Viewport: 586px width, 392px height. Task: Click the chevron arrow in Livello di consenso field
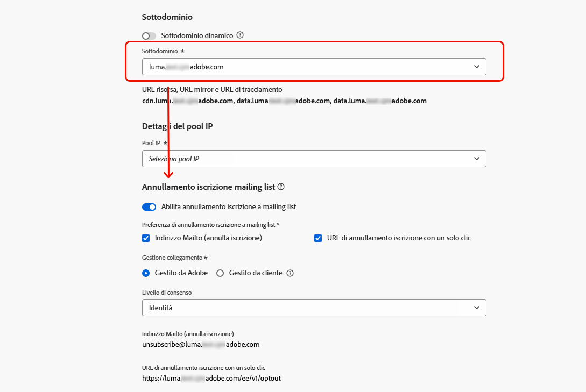coord(477,308)
